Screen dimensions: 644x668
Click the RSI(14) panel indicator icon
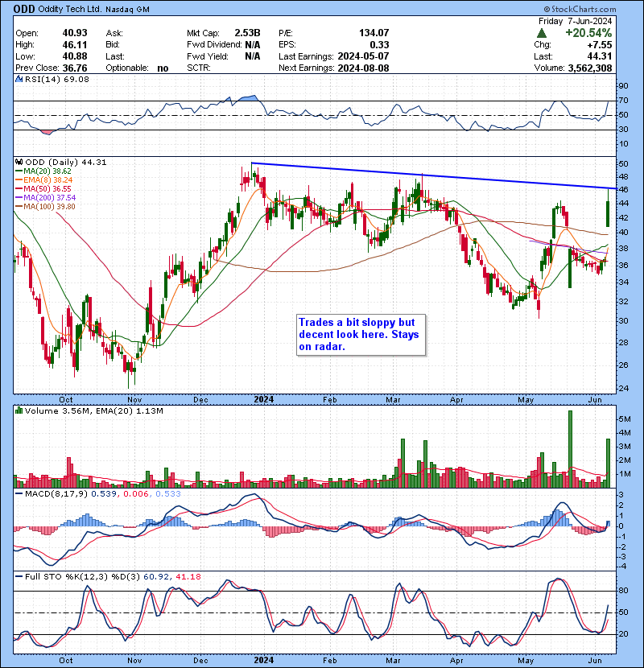[19, 79]
